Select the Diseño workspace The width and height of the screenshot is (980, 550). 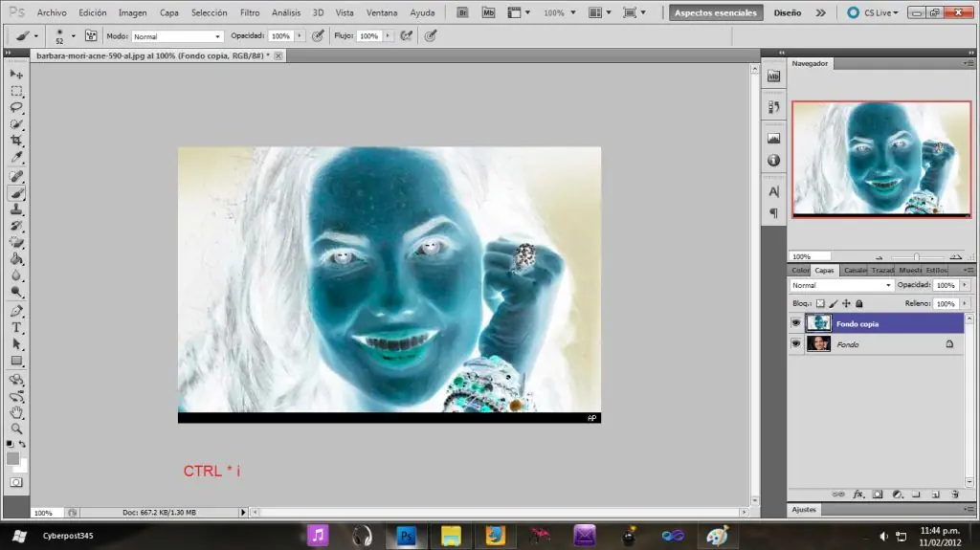click(x=788, y=12)
